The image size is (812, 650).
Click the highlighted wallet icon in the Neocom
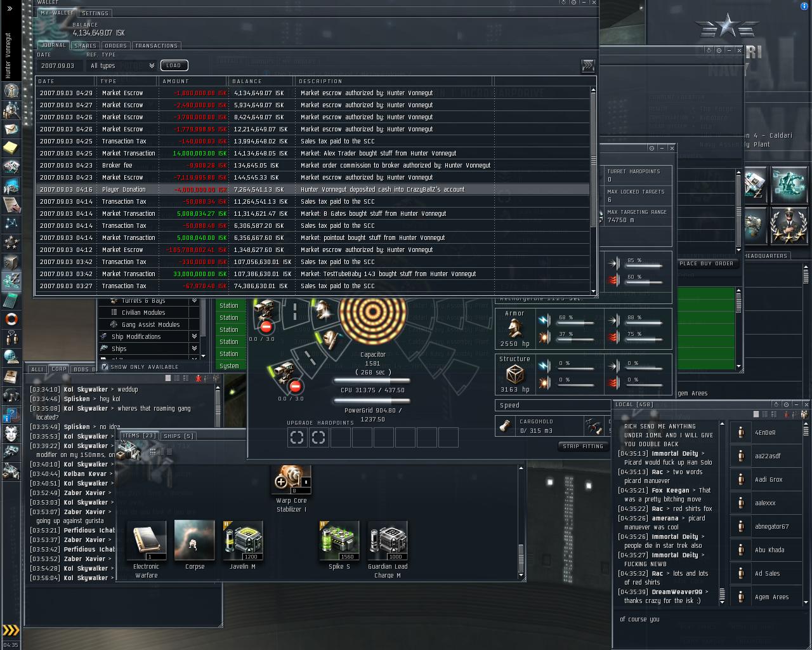pyautogui.click(x=11, y=280)
